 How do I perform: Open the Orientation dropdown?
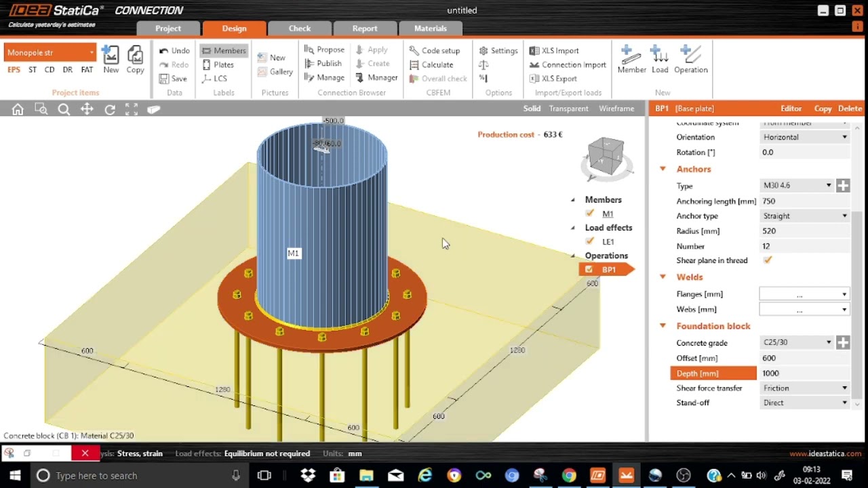[x=804, y=137]
